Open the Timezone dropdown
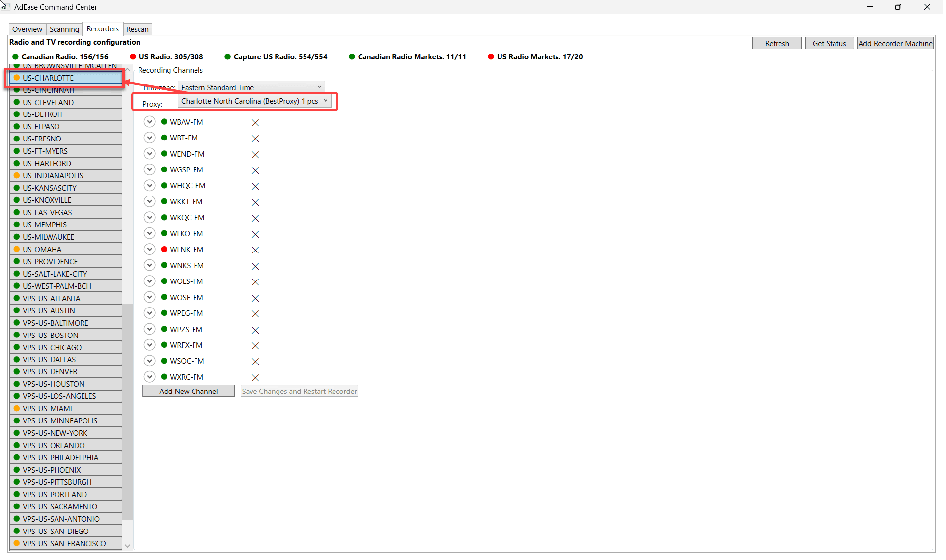The height and width of the screenshot is (560, 946). 251,87
